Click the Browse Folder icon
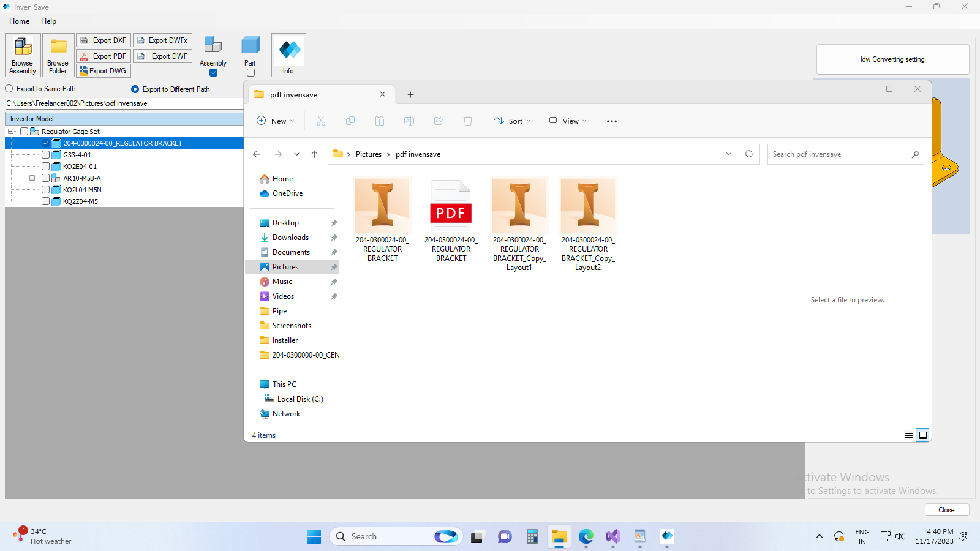Screen dimensions: 980x551 point(58,54)
